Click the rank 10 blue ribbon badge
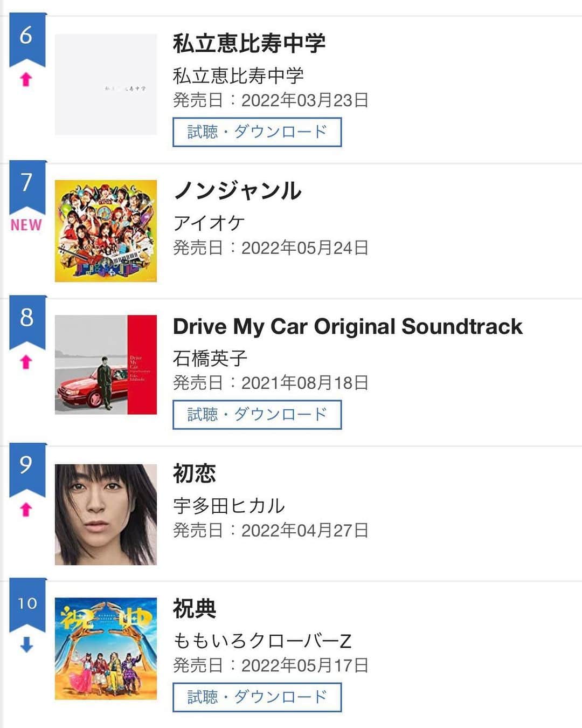The width and height of the screenshot is (582, 728). point(27,605)
